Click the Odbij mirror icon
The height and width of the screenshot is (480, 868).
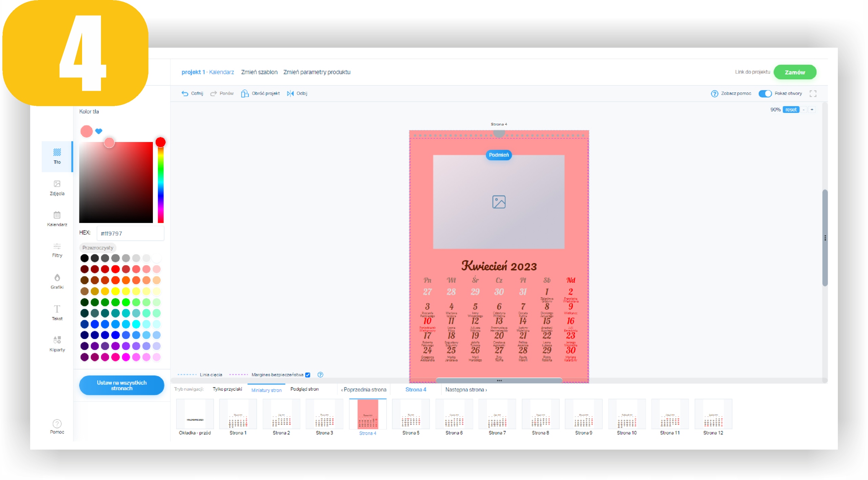(x=290, y=94)
